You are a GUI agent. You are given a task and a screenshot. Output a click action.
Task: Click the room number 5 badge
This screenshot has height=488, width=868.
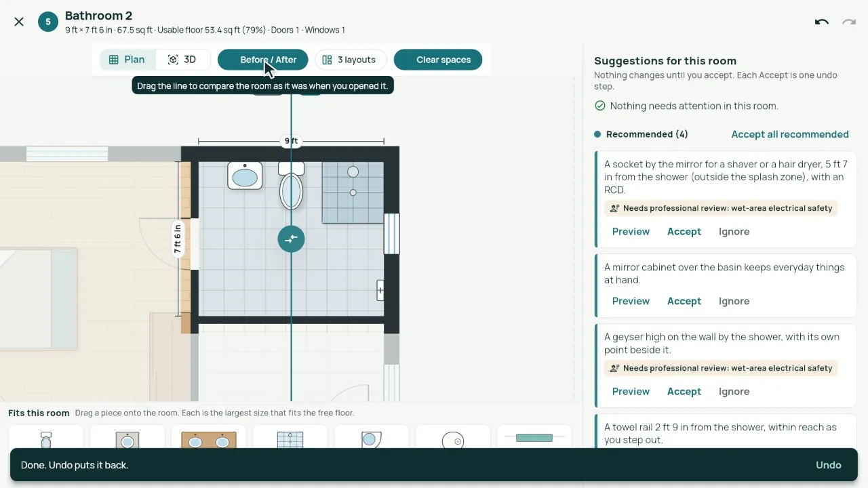tap(47, 22)
